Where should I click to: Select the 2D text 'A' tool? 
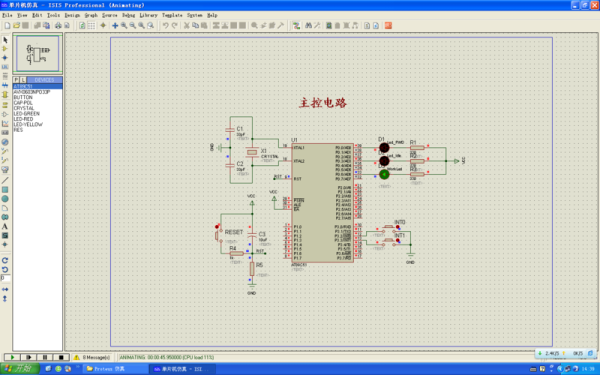5,226
